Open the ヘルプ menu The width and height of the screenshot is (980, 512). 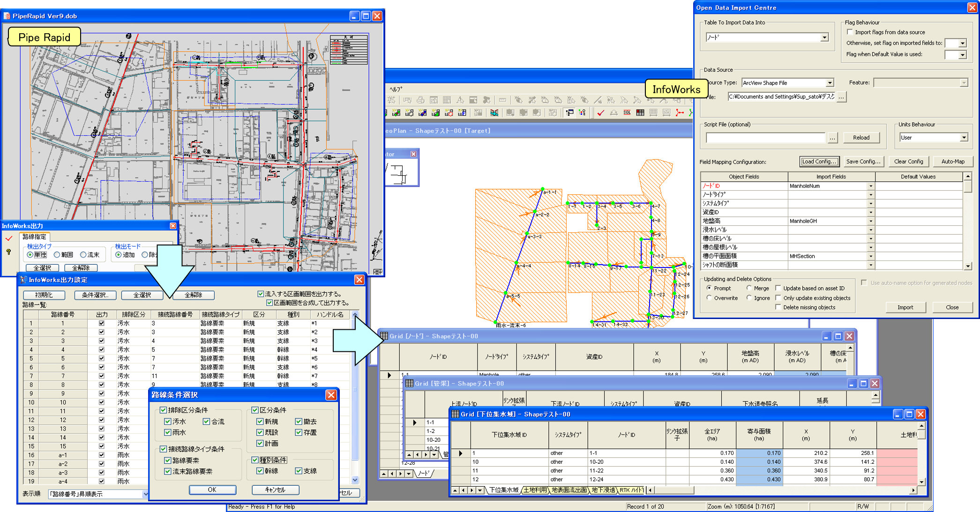pyautogui.click(x=396, y=89)
